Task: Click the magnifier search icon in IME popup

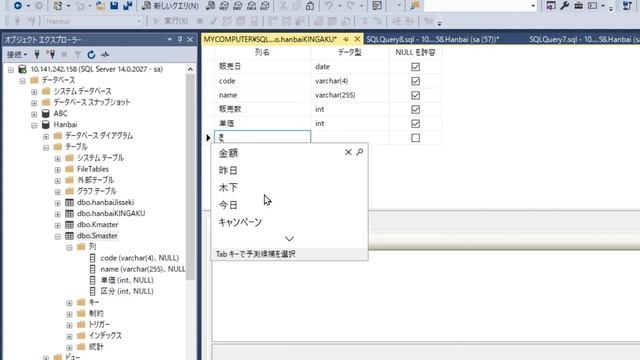Action: point(360,152)
